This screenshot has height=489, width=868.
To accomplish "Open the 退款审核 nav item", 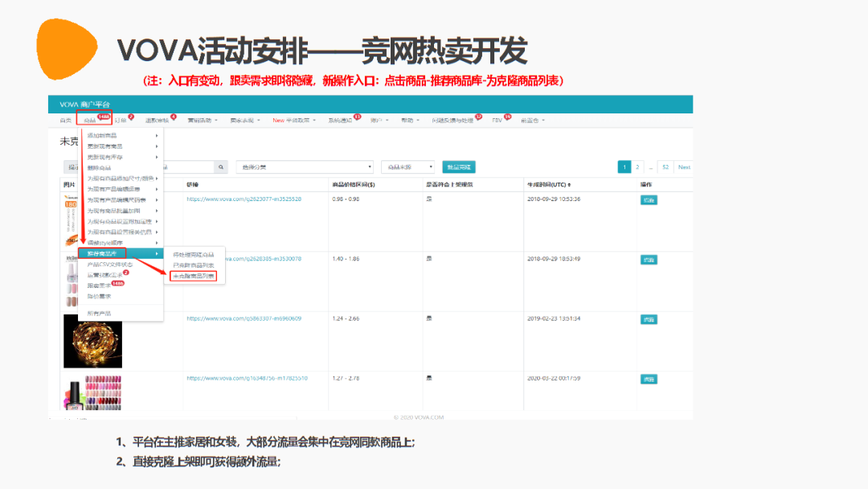I will click(x=158, y=120).
